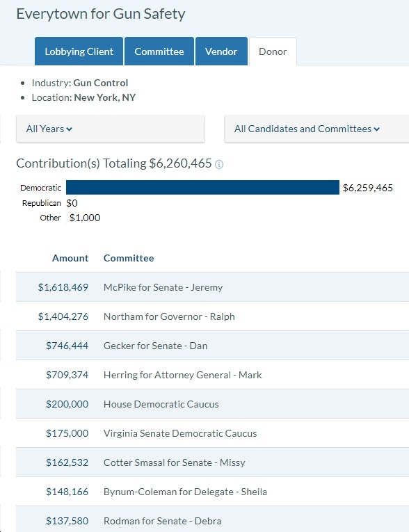Sort by the Amount column header
Image resolution: width=409 pixels, height=532 pixels.
(x=70, y=258)
